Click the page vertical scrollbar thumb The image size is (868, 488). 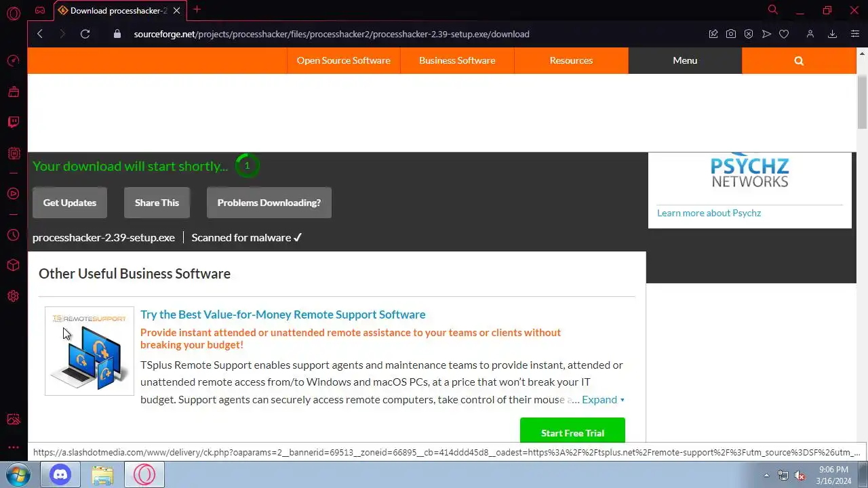point(862,102)
